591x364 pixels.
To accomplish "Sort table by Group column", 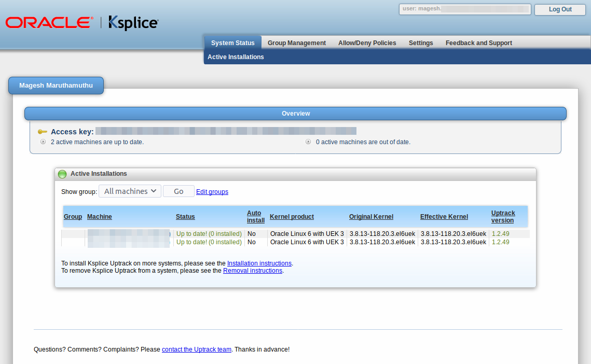I will point(73,217).
